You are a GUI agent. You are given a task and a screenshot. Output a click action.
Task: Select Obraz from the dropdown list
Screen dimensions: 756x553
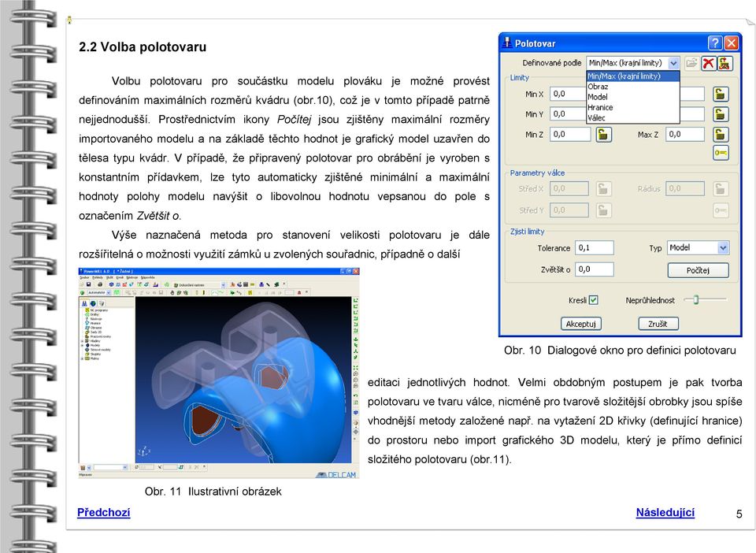click(x=633, y=87)
